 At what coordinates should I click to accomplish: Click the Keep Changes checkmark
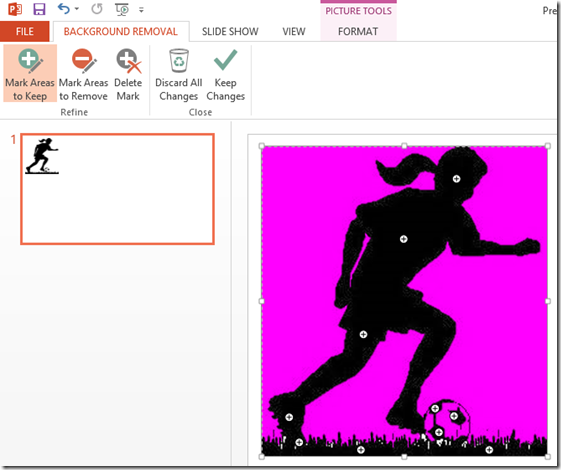(x=225, y=60)
